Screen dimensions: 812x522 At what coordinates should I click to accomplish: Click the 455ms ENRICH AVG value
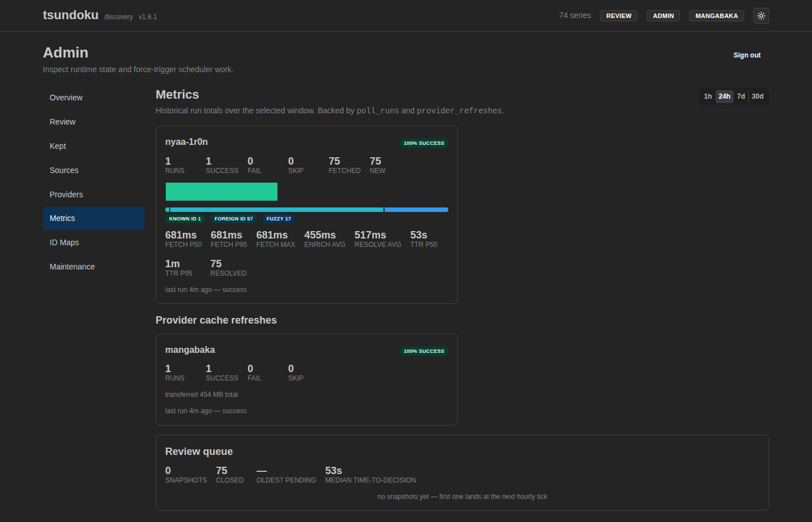[325, 239]
